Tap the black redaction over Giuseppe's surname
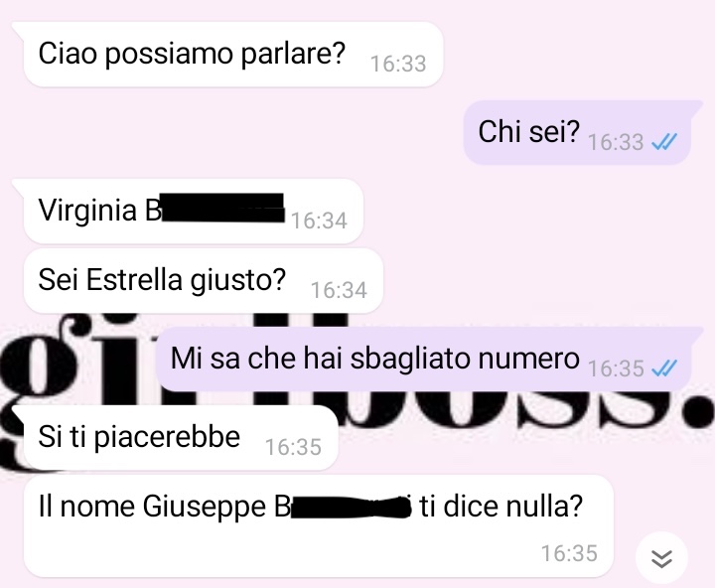715x588 pixels. [x=350, y=509]
